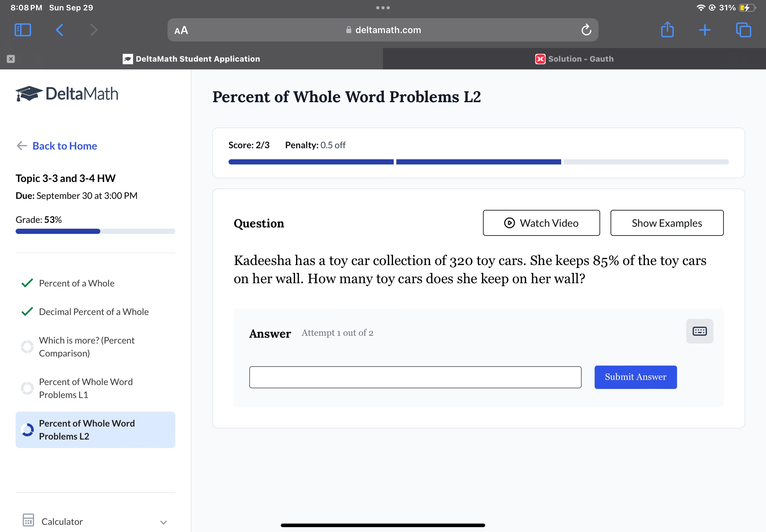
Task: Click the unfilled third score progress segment
Action: 646,162
